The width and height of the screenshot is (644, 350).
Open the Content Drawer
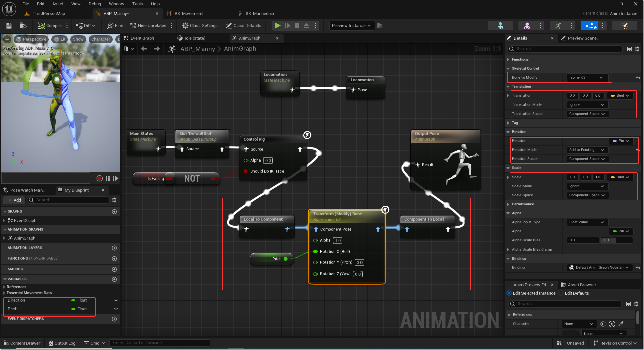coord(22,343)
